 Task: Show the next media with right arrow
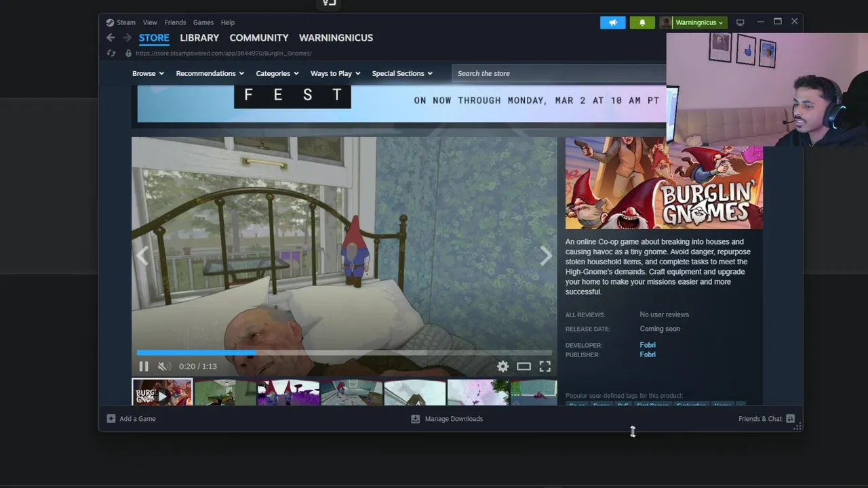tap(546, 256)
